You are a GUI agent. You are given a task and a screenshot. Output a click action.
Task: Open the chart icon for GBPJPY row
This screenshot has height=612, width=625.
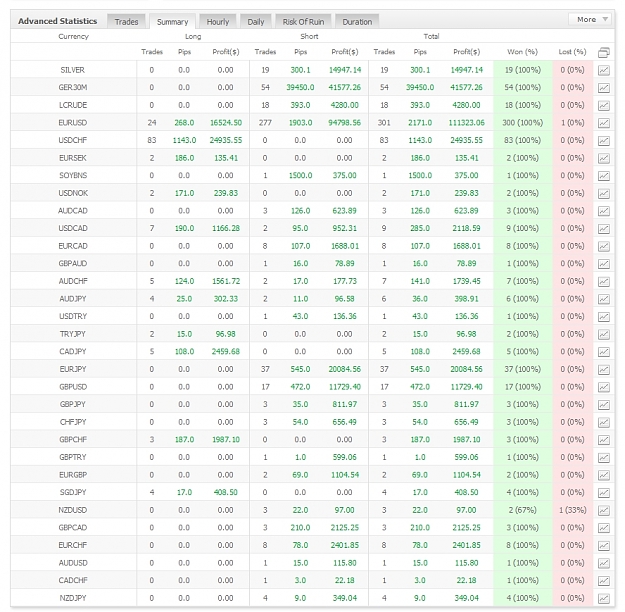(x=603, y=405)
